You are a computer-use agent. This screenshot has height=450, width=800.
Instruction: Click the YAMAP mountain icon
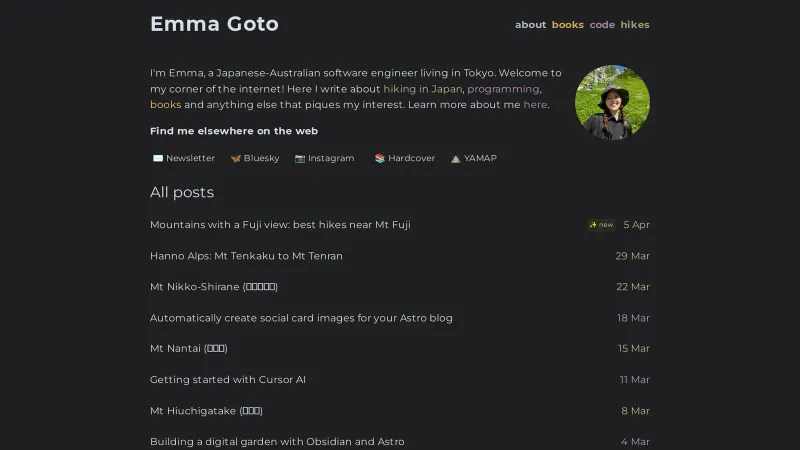click(x=456, y=158)
